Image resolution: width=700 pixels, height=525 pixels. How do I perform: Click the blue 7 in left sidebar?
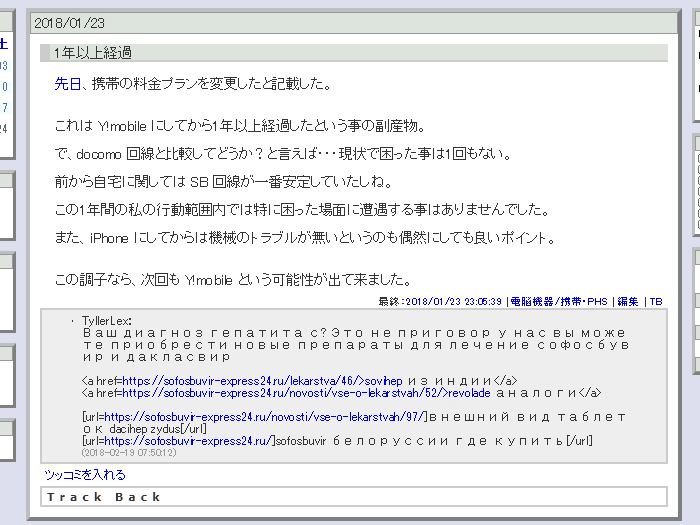click(x=4, y=108)
